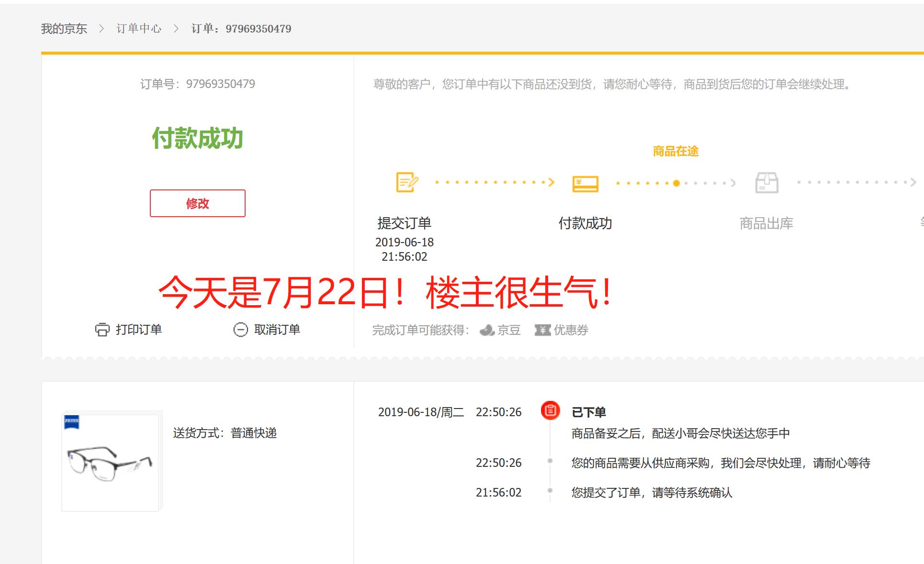Open 我的京东 in the breadcrumb
924x564 pixels.
[64, 29]
